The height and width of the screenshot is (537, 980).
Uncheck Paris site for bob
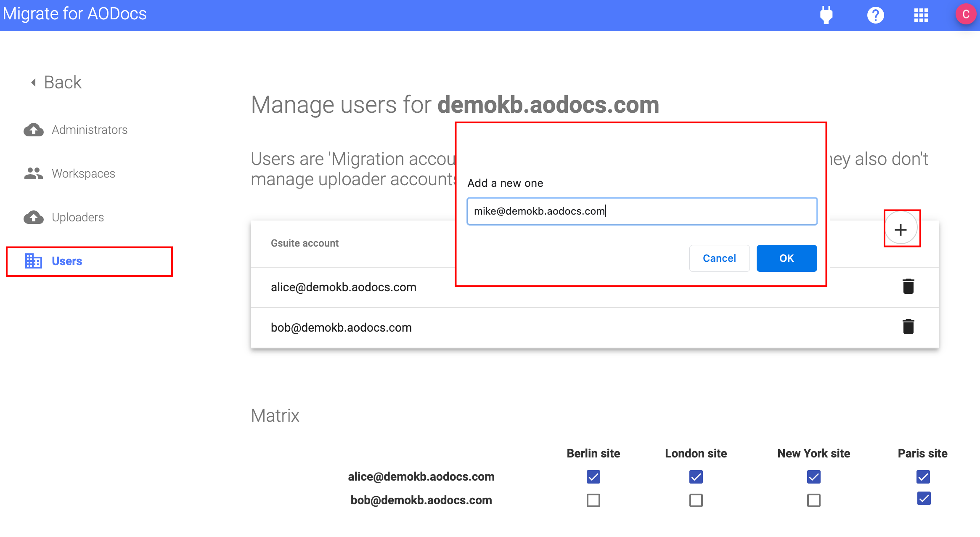coord(924,498)
